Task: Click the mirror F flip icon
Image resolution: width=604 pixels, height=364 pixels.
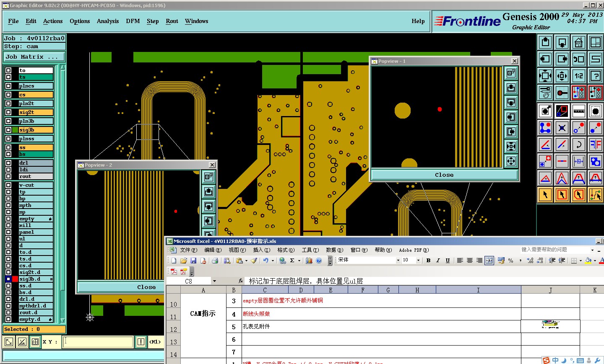Action: click(x=596, y=145)
